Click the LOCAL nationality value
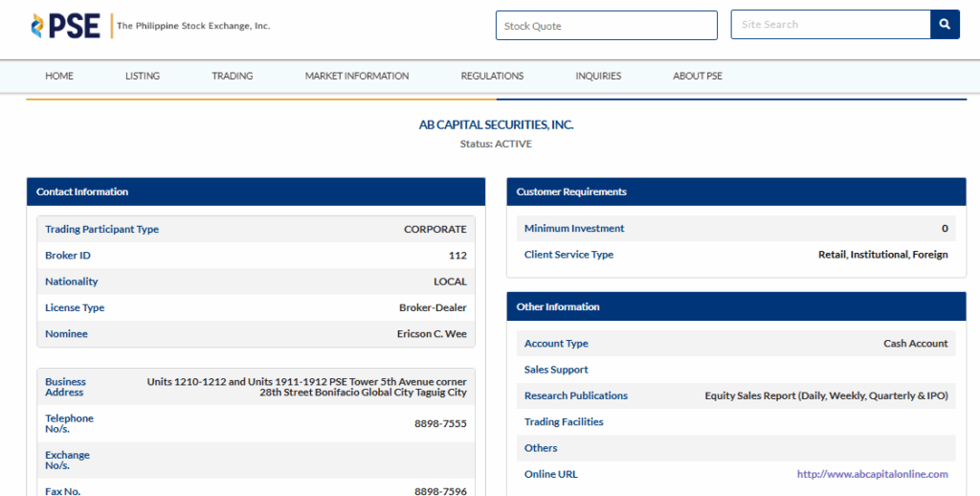Viewport: 980px width, 496px height. (x=450, y=282)
